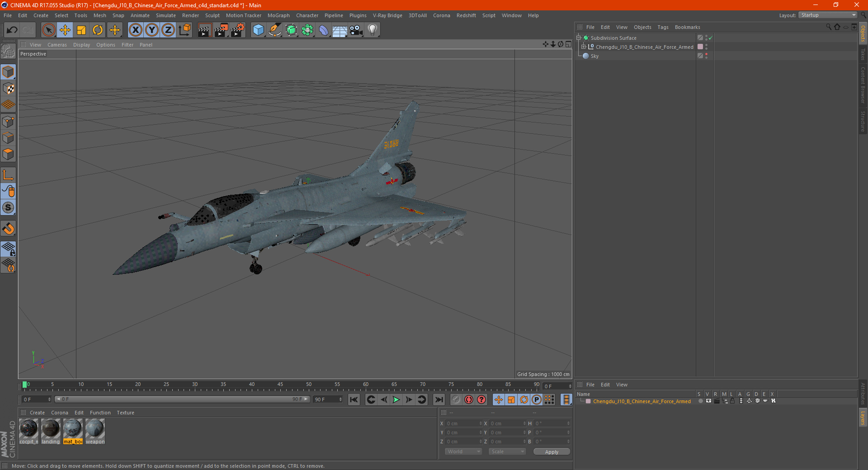Switch to Model mode in left sidebar
The width and height of the screenshot is (868, 470).
(x=9, y=72)
